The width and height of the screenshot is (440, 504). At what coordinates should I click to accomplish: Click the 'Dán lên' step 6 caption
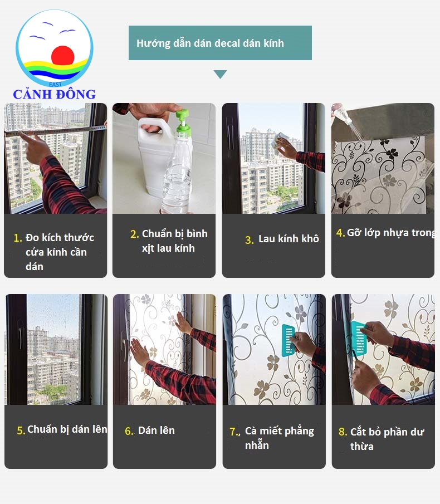(x=150, y=430)
